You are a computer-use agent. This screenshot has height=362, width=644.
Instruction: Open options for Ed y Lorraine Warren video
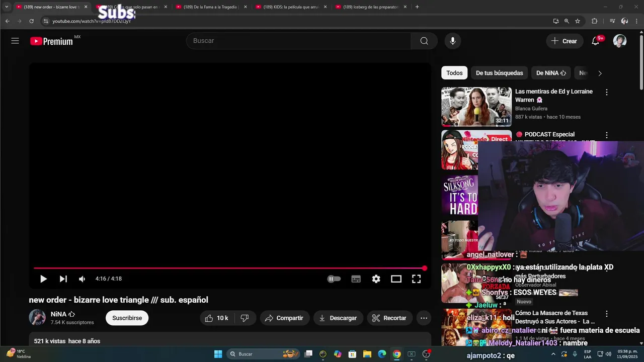click(x=607, y=92)
